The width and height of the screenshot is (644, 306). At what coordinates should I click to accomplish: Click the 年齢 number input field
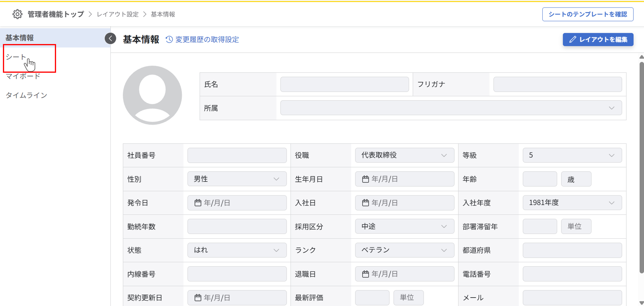[x=540, y=179]
